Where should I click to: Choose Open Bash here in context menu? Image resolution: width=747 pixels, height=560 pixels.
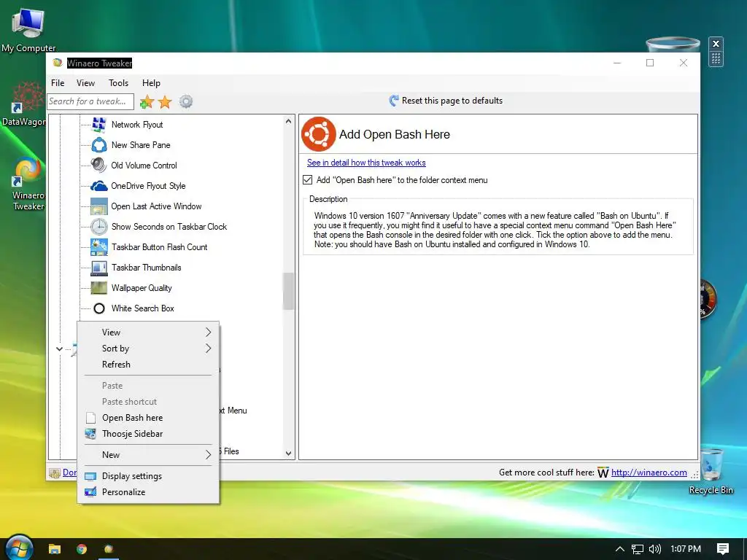pos(148,418)
